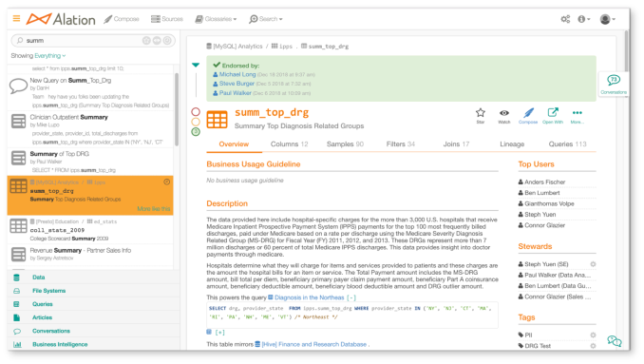Select the green circle endorsement flag
Image resolution: width=644 pixels, height=364 pixels.
196,132
